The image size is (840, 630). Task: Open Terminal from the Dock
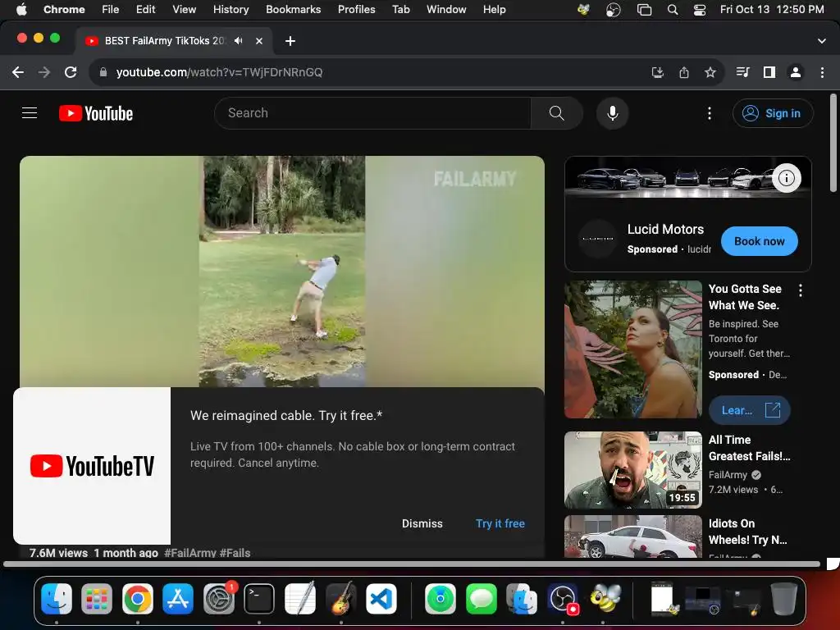click(x=259, y=598)
